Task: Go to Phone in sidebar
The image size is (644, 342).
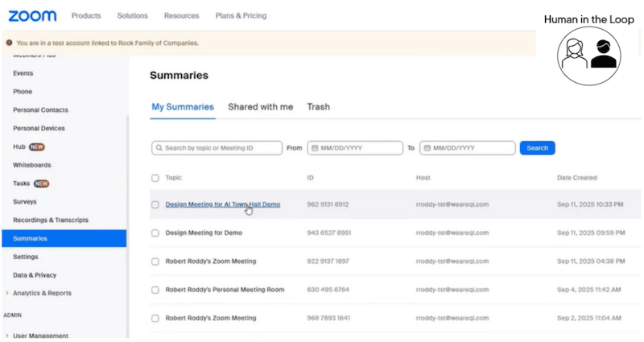Action: (23, 92)
